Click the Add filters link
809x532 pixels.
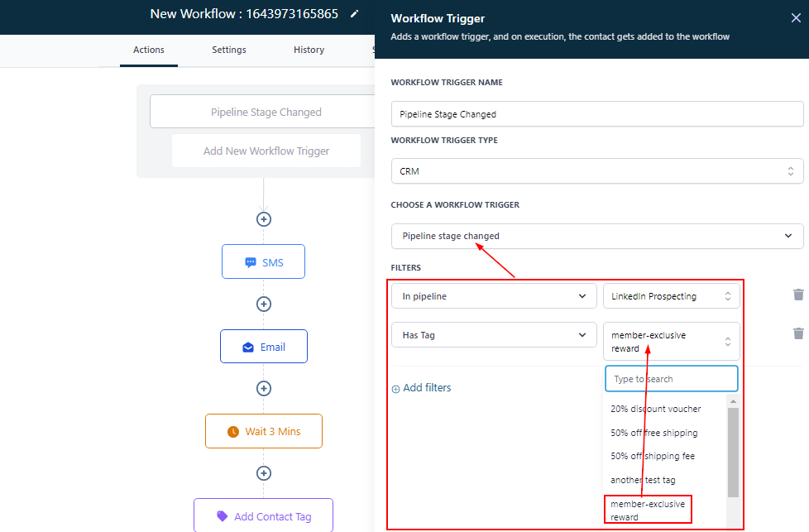421,388
